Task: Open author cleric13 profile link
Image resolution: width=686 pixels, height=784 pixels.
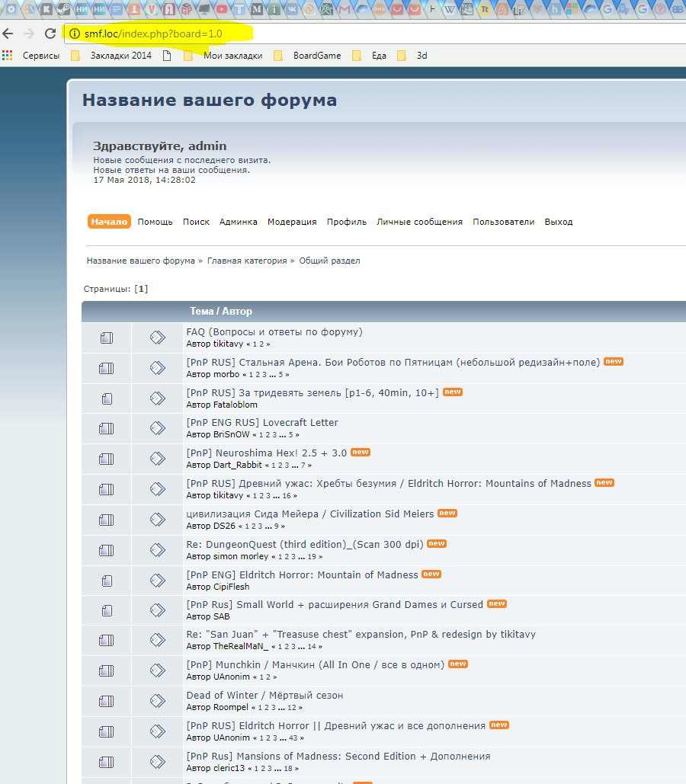Action: coord(229,768)
